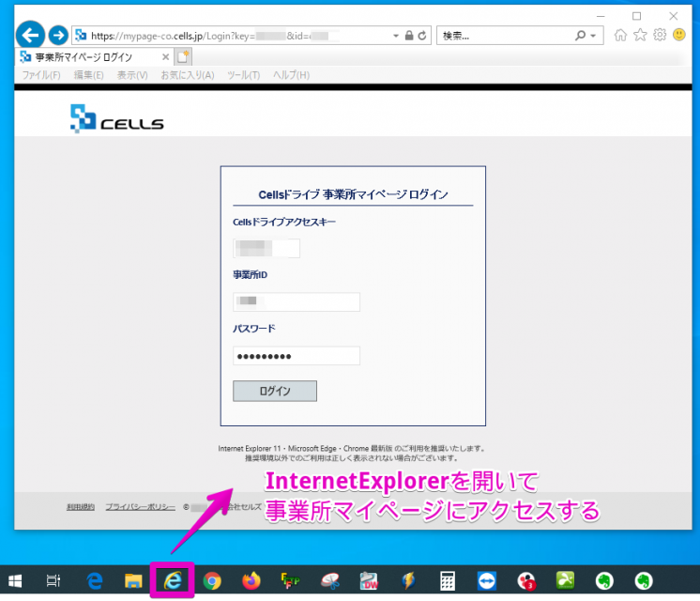Click the Cellsドライブアクセスキー field
This screenshot has height=601, width=700.
coord(266,249)
